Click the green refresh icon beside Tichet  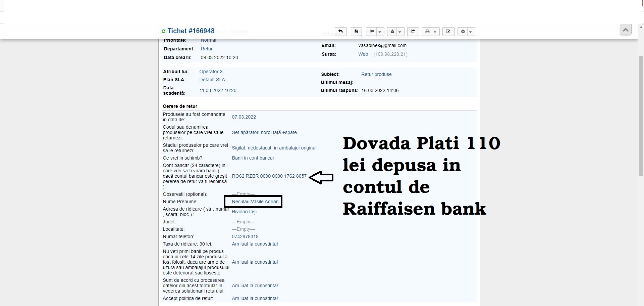164,31
